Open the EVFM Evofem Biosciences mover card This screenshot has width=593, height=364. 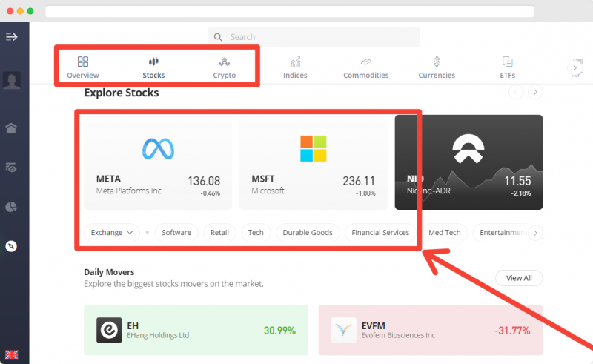coord(431,331)
